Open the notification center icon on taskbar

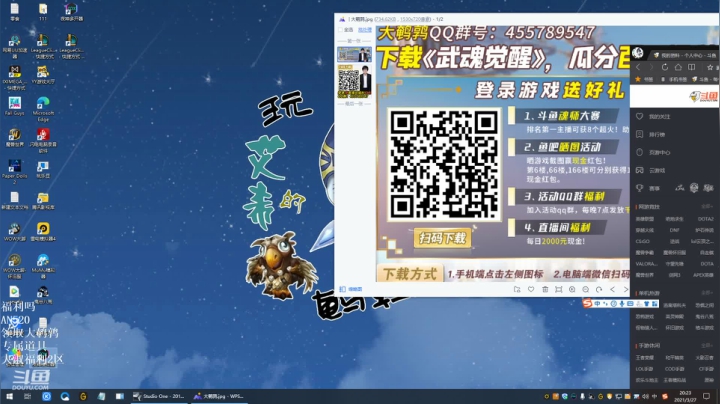point(707,396)
